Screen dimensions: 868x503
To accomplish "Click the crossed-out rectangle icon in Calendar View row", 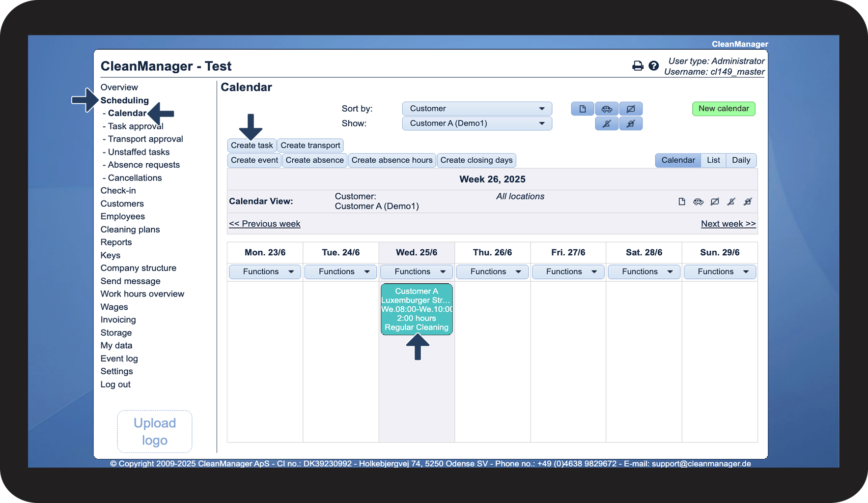I will click(x=715, y=202).
